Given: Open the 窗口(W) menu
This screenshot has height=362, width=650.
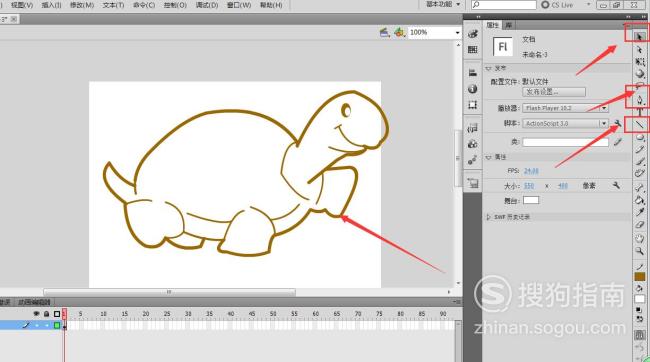Looking at the screenshot, I should click(239, 5).
